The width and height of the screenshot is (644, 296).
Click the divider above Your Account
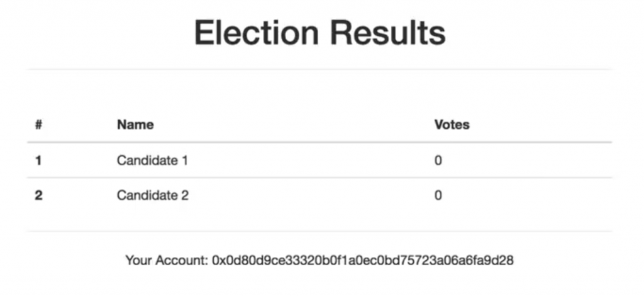[x=319, y=231]
